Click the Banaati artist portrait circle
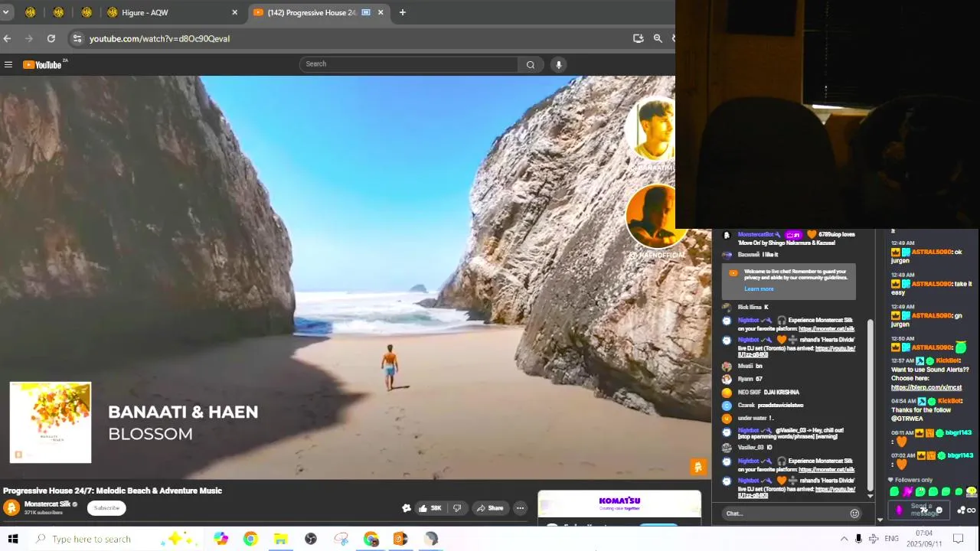This screenshot has width=980, height=551. pyautogui.click(x=651, y=129)
